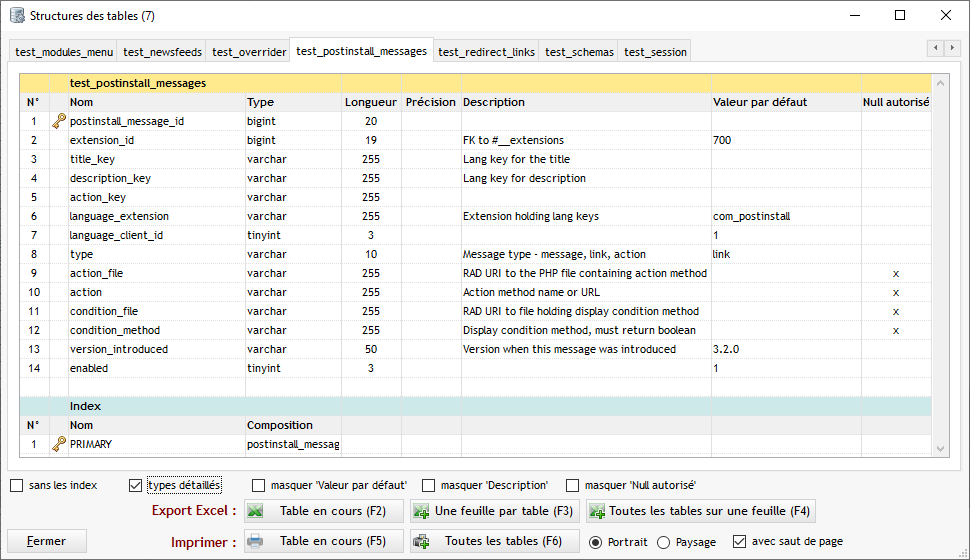Click the printer icon on 'Table en cours (F5)'
This screenshot has height=560, width=970.
point(256,541)
